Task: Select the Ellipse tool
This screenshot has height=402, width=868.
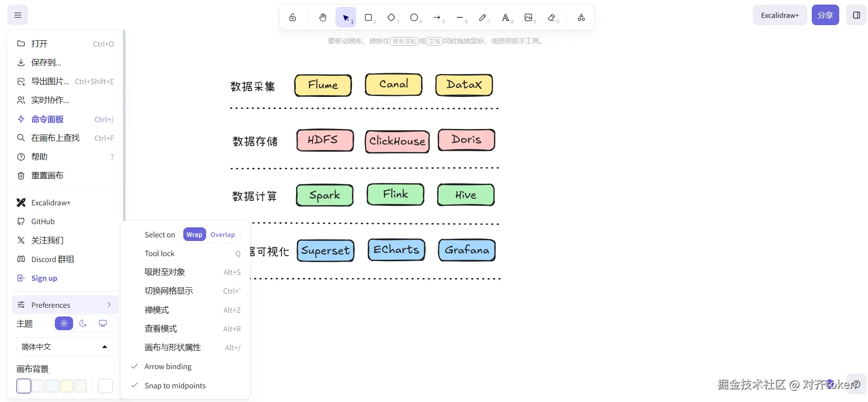Action: [x=414, y=17]
